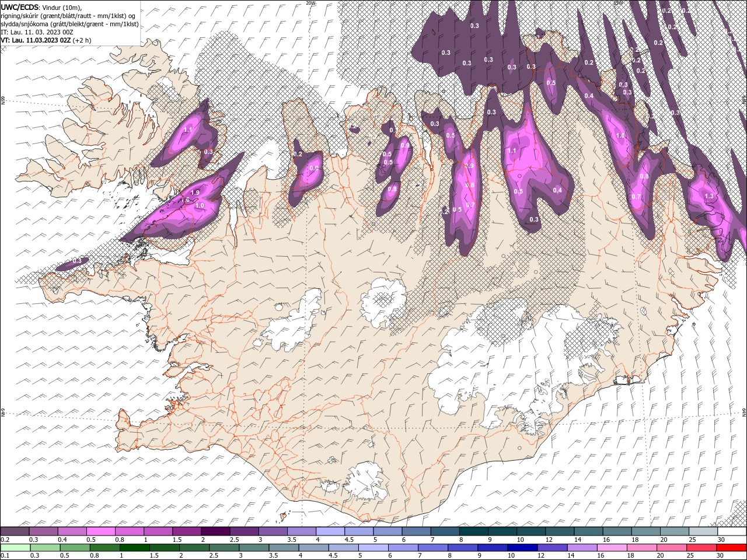This screenshot has height=560, width=747.
Task: Click the 'slydda/snjókoma' legend description line
Action: tap(70, 24)
